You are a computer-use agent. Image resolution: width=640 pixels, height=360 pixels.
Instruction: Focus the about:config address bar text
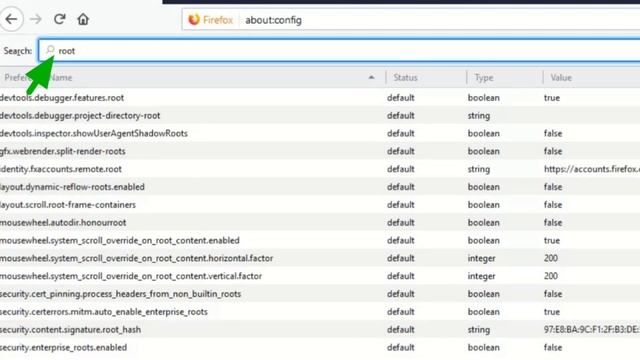click(273, 20)
